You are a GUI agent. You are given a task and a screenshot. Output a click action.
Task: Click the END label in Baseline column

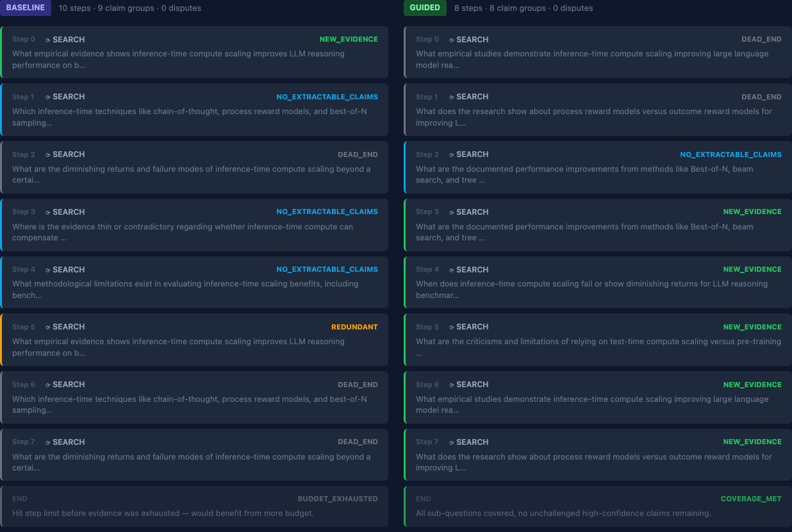tap(20, 499)
